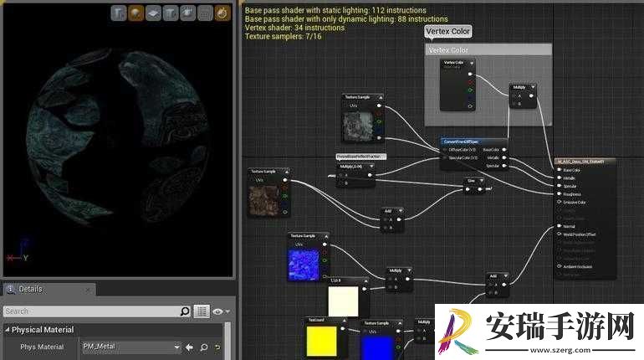Click Vertex Color node white RGB output pin
This screenshot has width=644, height=360.
click(470, 75)
